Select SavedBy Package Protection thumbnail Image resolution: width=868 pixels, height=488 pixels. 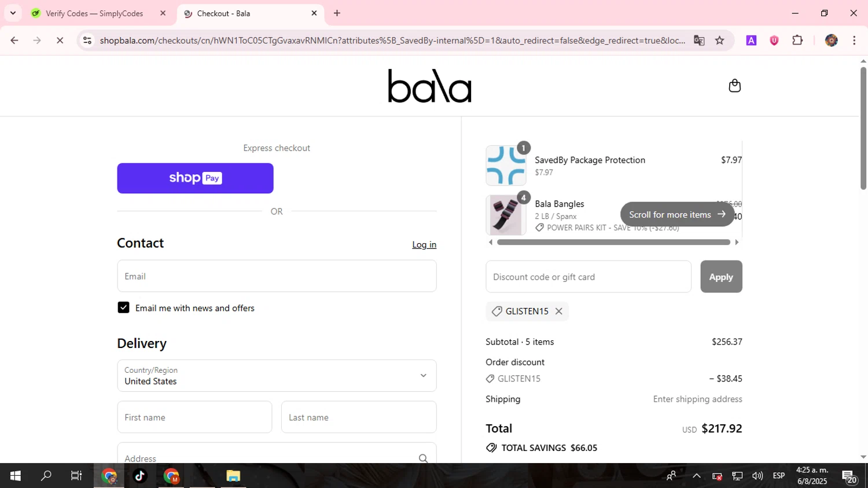pos(506,166)
